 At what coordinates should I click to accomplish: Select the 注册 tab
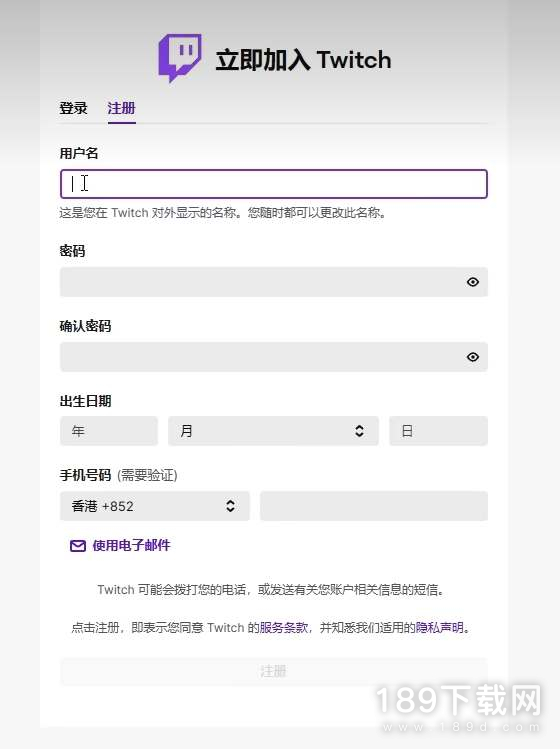[121, 108]
